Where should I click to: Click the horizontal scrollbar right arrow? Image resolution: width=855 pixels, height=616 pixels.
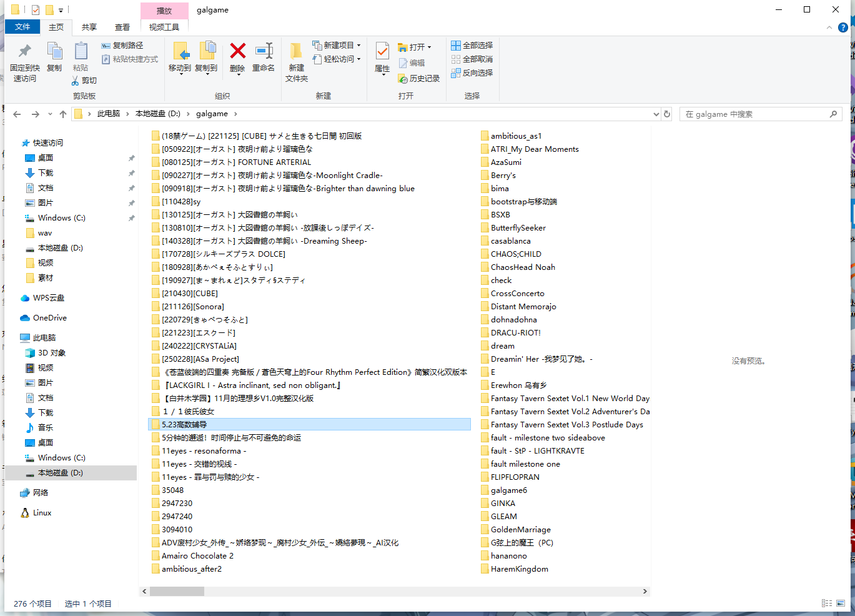pos(645,591)
